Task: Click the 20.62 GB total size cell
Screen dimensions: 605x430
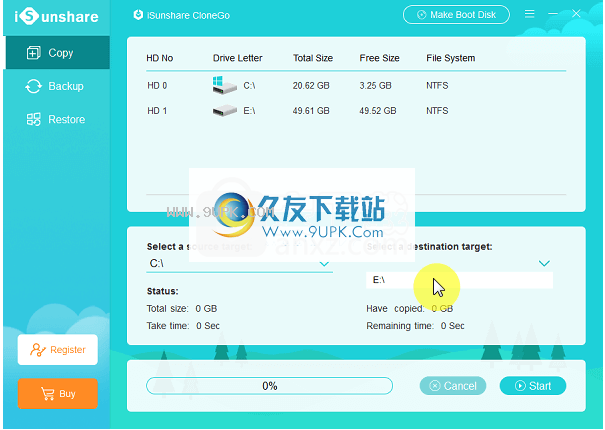Action: coord(311,85)
